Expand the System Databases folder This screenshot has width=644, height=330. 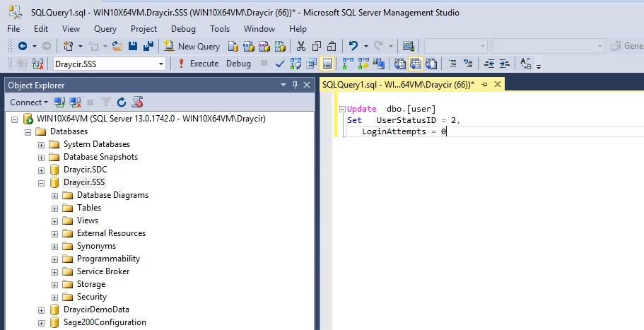[41, 144]
